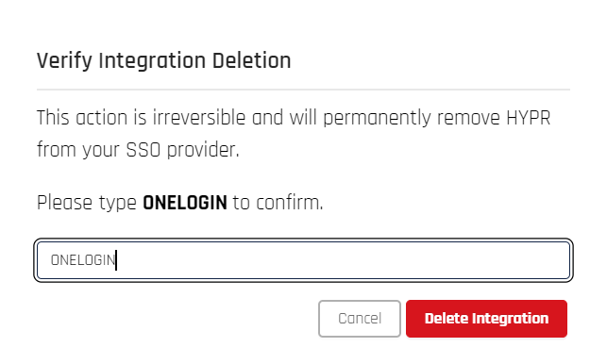The image size is (607, 364).
Task: Click the Verify Integration Deletion heading
Action: click(163, 61)
